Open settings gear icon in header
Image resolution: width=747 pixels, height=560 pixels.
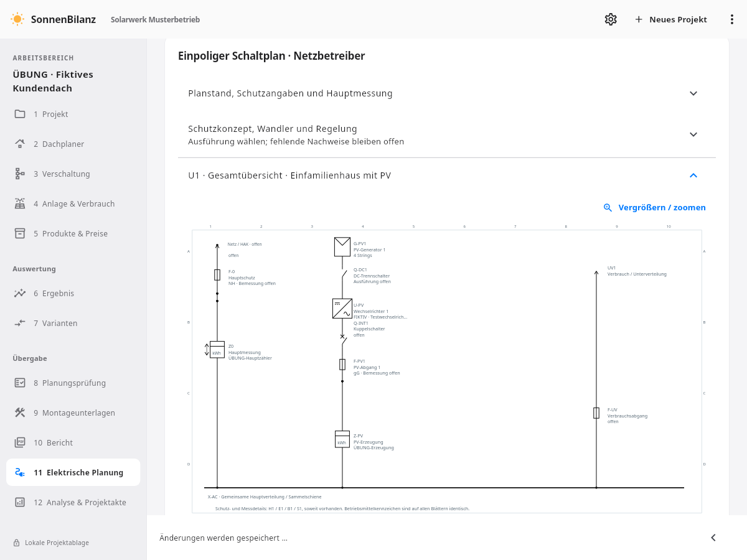coord(611,19)
